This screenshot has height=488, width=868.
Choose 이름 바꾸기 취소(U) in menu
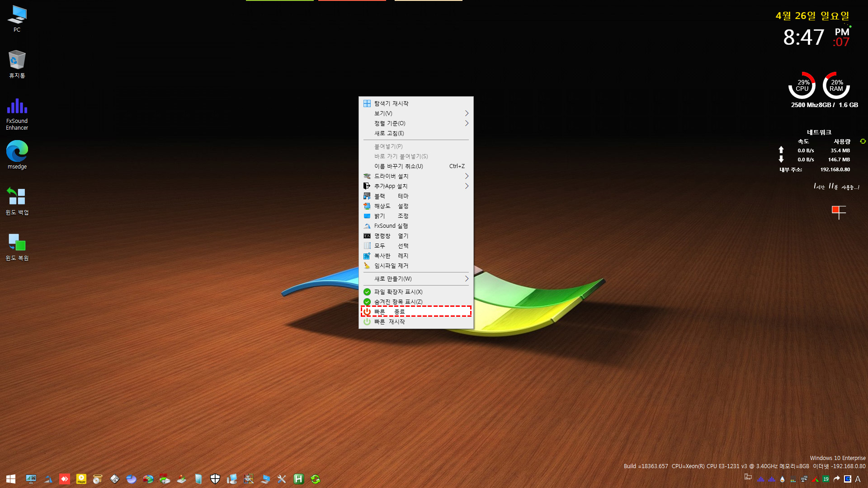(x=416, y=166)
